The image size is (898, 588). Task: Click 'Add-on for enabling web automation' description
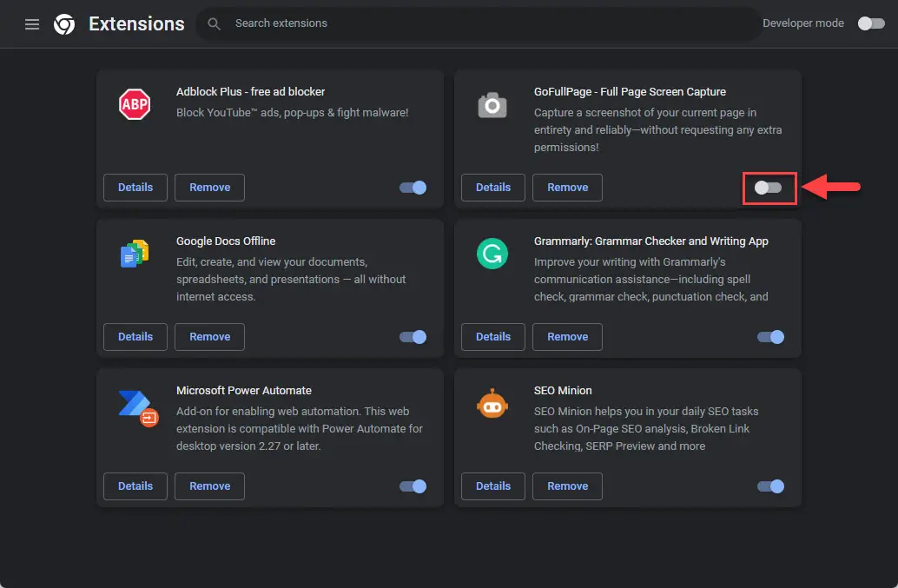(x=300, y=429)
